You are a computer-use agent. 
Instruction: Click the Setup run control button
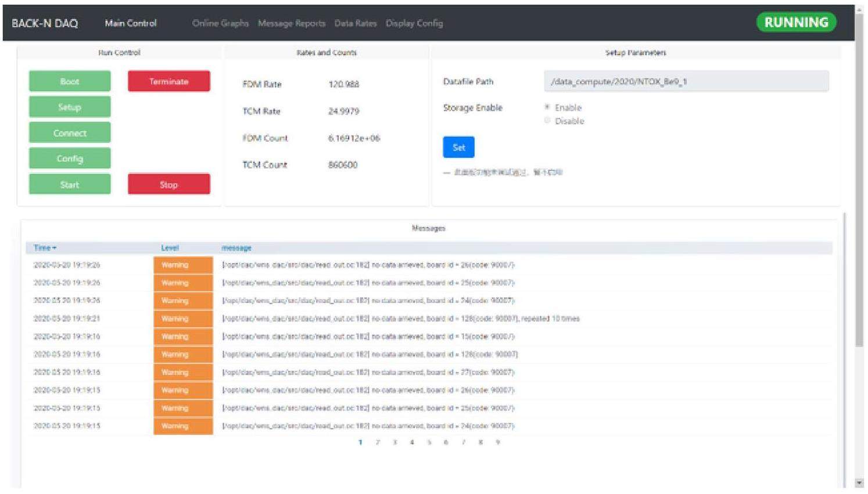(x=70, y=107)
